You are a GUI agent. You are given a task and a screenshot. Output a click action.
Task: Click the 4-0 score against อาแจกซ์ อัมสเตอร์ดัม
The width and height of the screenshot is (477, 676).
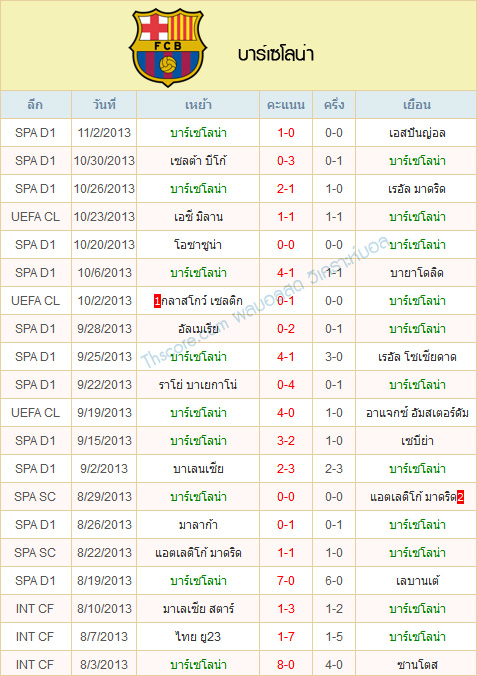click(286, 413)
